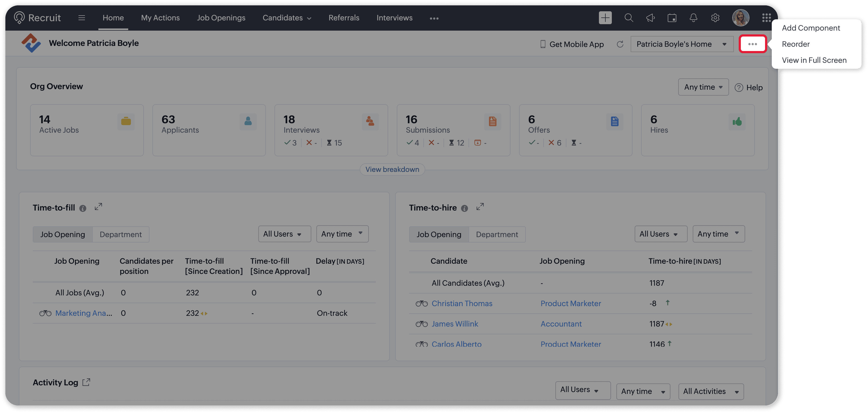868x413 pixels.
Task: Click the plus quick-create icon
Action: tap(605, 17)
